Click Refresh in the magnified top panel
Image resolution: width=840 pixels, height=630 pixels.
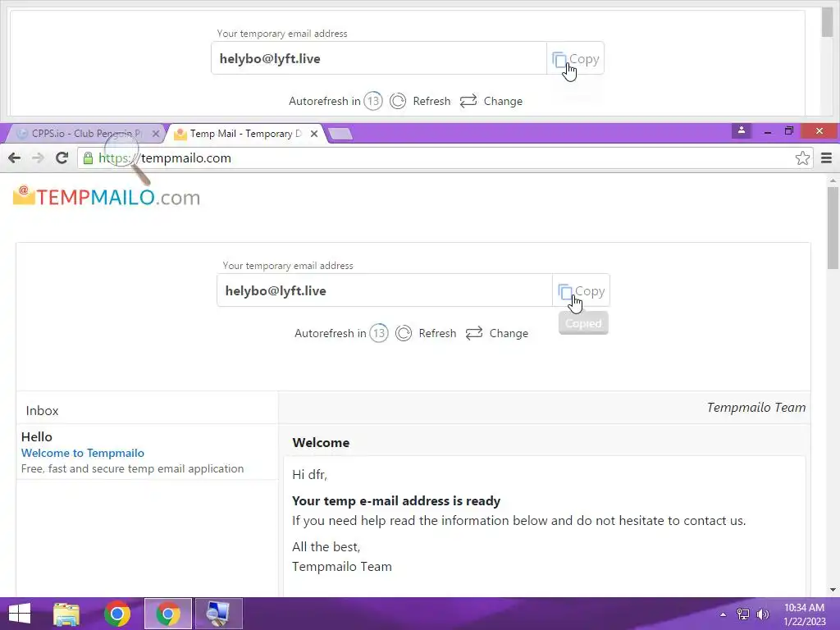point(421,101)
